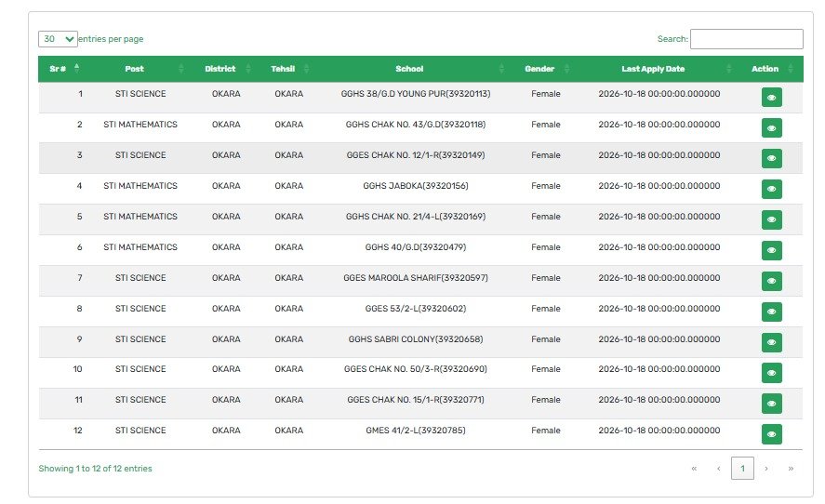Viewport: 825px width, 504px height.
Task: Sort table by Sr # column
Action: (64, 69)
